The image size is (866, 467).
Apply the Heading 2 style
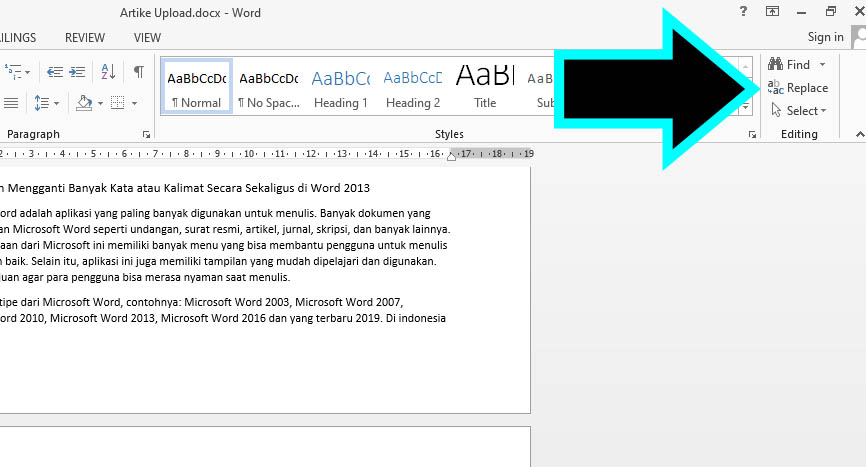[x=413, y=86]
